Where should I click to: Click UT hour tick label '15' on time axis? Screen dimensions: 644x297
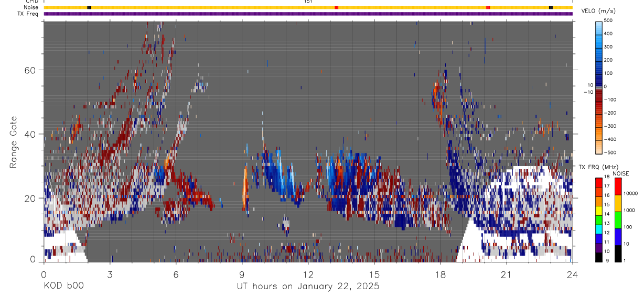374,274
